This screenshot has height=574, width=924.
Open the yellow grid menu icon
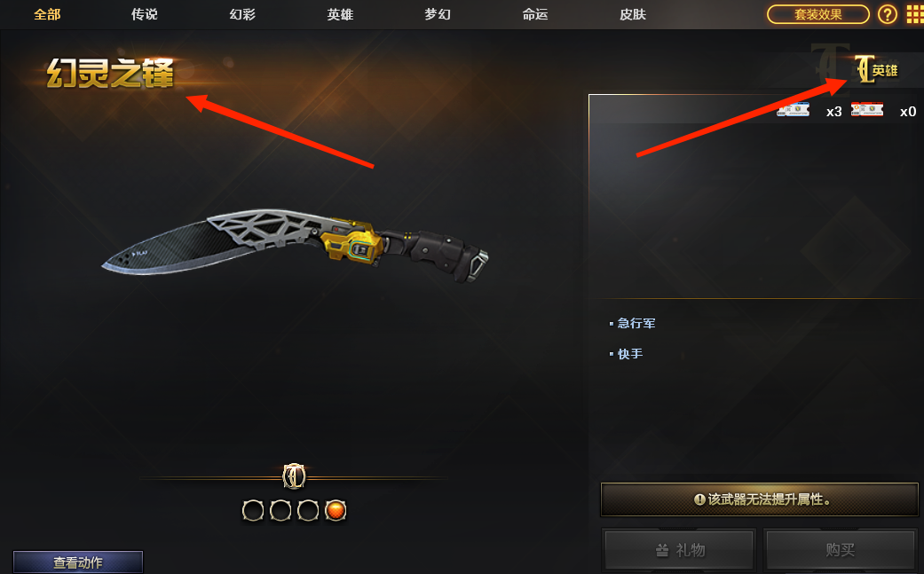(x=915, y=14)
